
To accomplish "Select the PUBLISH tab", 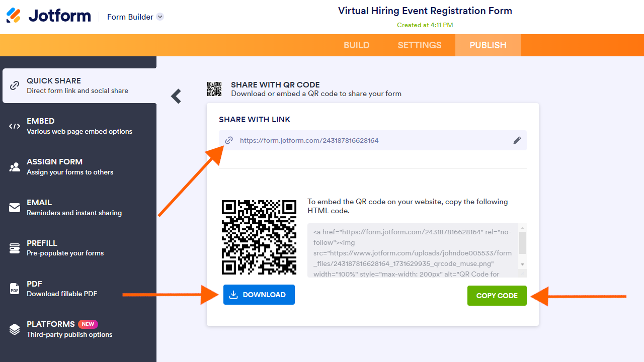I will (488, 45).
